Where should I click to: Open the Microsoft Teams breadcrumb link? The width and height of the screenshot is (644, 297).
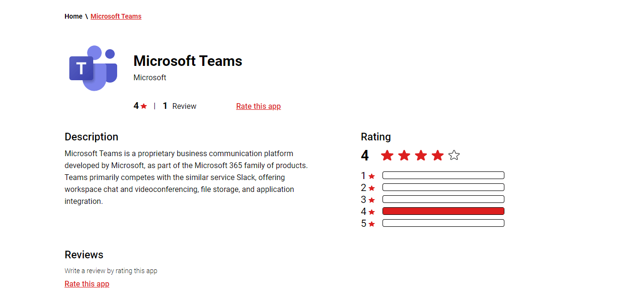116,16
